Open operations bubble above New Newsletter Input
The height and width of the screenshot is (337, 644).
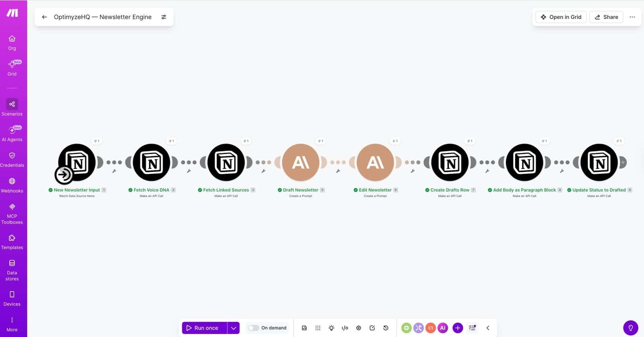[x=97, y=141]
